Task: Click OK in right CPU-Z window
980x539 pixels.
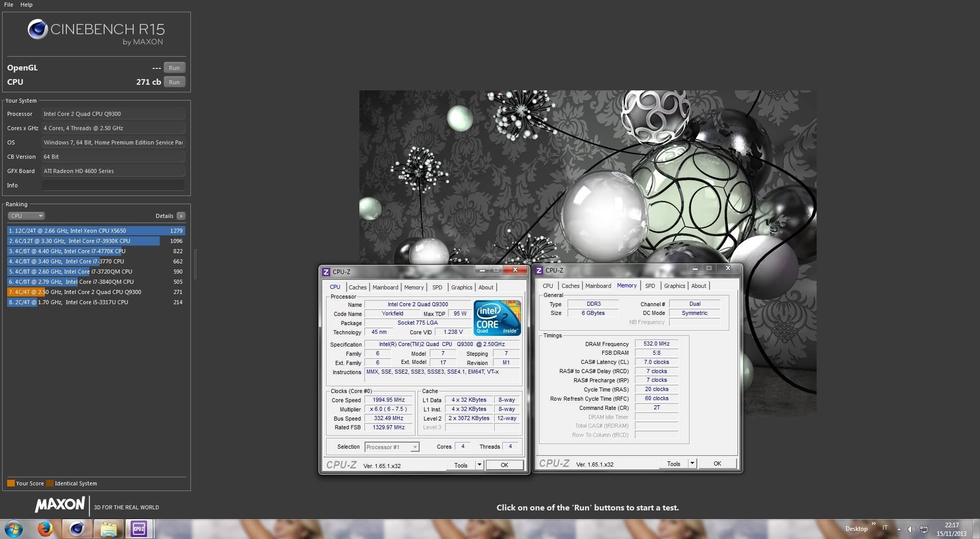Action: pos(717,463)
